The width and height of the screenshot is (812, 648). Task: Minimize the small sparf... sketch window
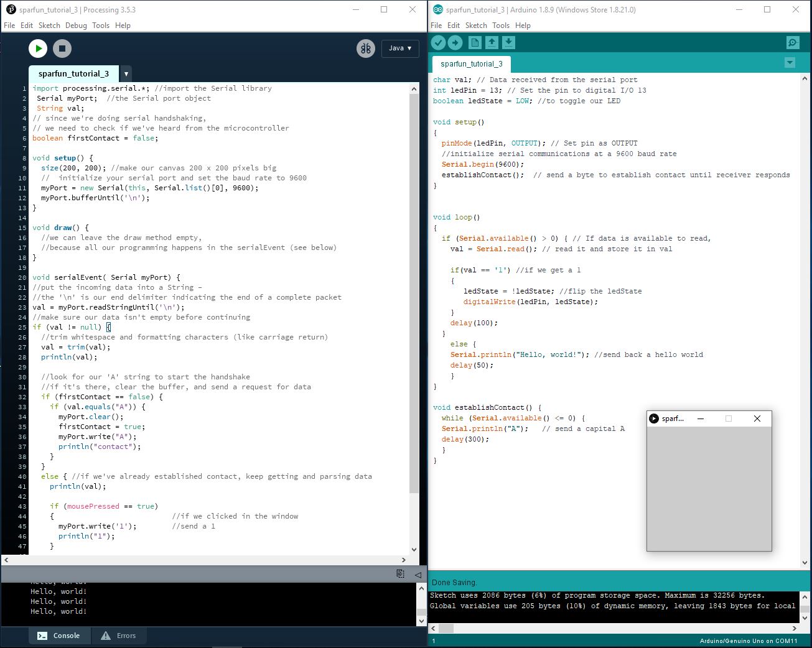701,419
